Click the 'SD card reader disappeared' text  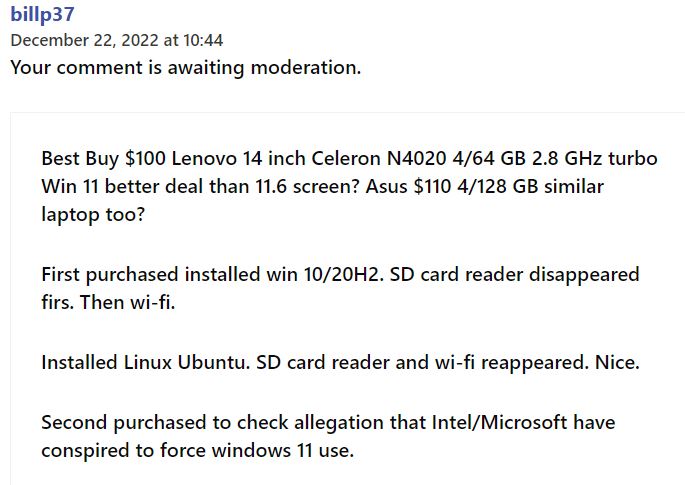pos(514,274)
